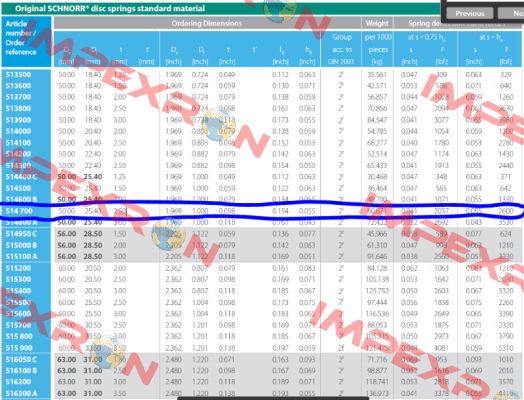Click the 'Ordering Dimensions' header

tap(207, 23)
